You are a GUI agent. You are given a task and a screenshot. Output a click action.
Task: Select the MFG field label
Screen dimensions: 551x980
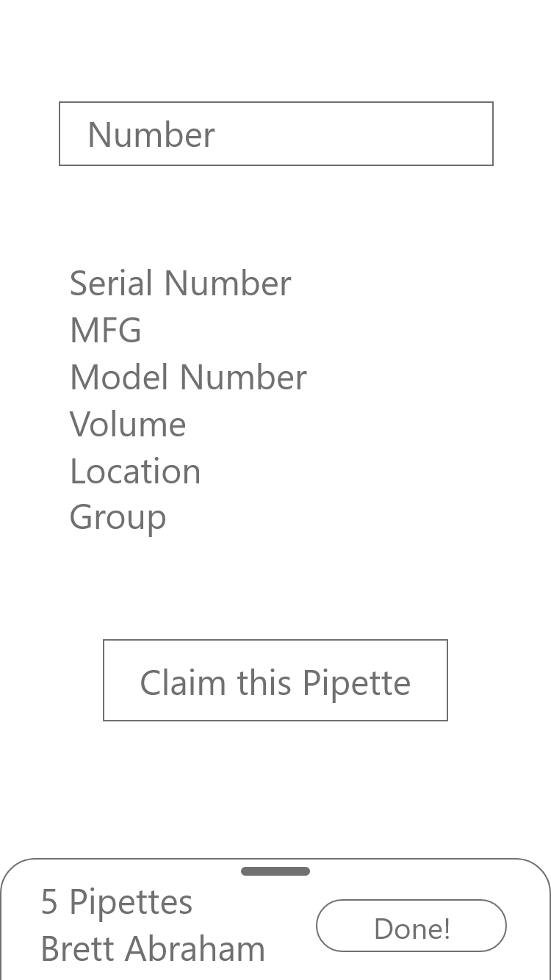tap(106, 331)
